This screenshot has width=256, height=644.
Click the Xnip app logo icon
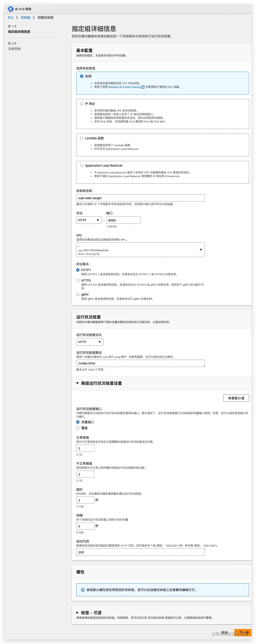(10, 9)
